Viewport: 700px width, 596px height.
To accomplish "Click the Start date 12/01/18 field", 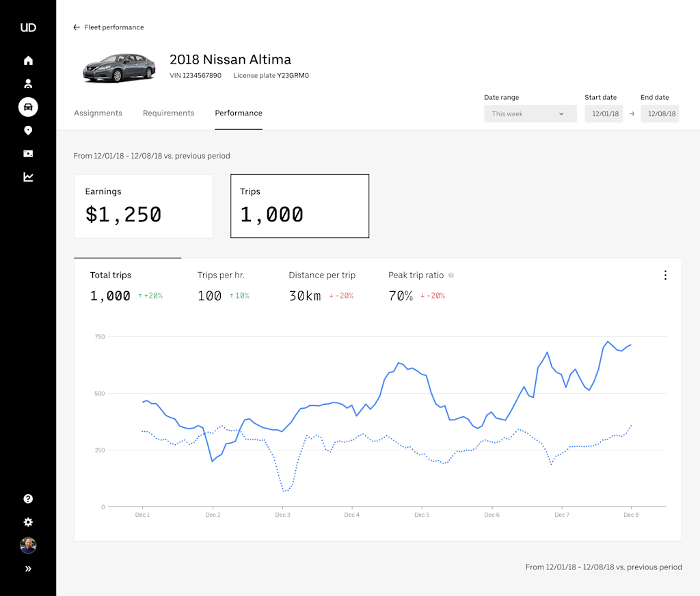I will point(604,113).
